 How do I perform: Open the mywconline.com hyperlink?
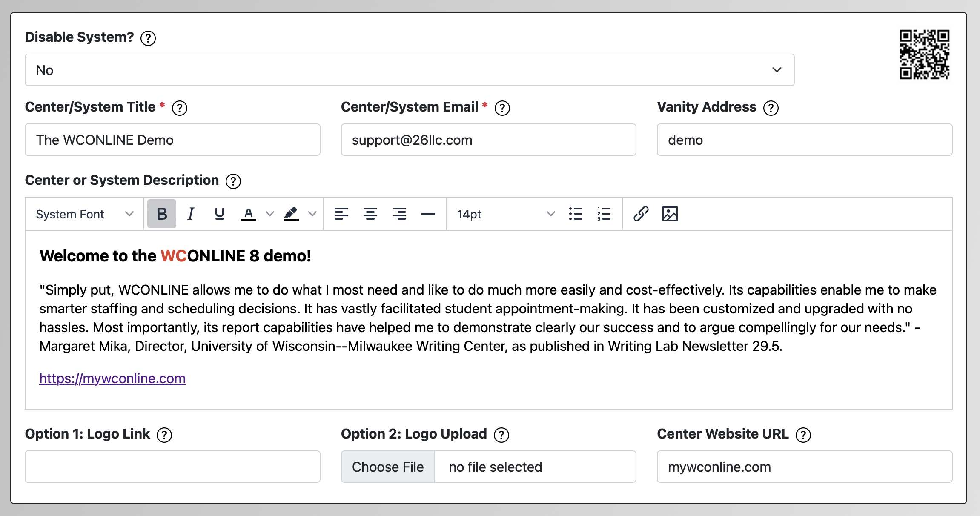point(112,378)
